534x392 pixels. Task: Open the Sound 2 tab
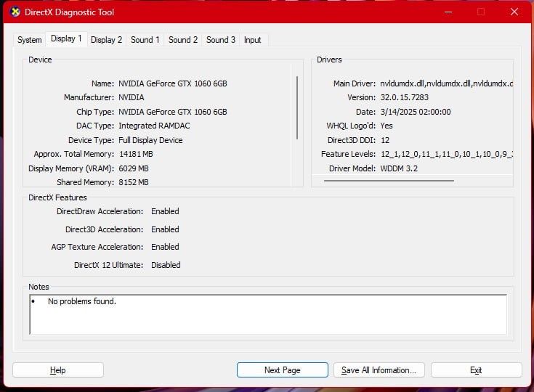(x=183, y=40)
